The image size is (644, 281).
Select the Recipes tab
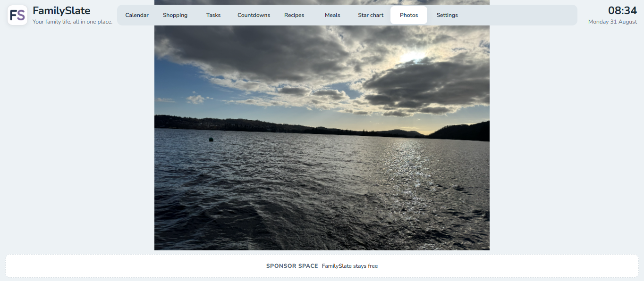[x=294, y=15]
